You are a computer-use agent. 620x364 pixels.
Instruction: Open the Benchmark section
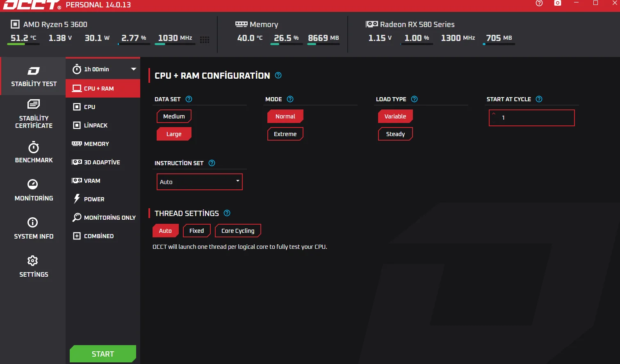(x=34, y=152)
